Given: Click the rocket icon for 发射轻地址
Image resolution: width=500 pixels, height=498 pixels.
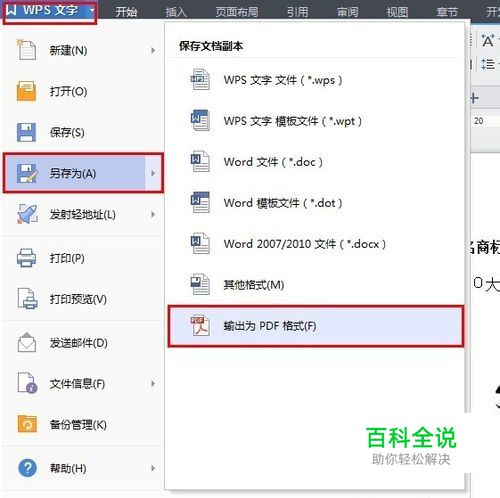Looking at the screenshot, I should pyautogui.click(x=27, y=214).
